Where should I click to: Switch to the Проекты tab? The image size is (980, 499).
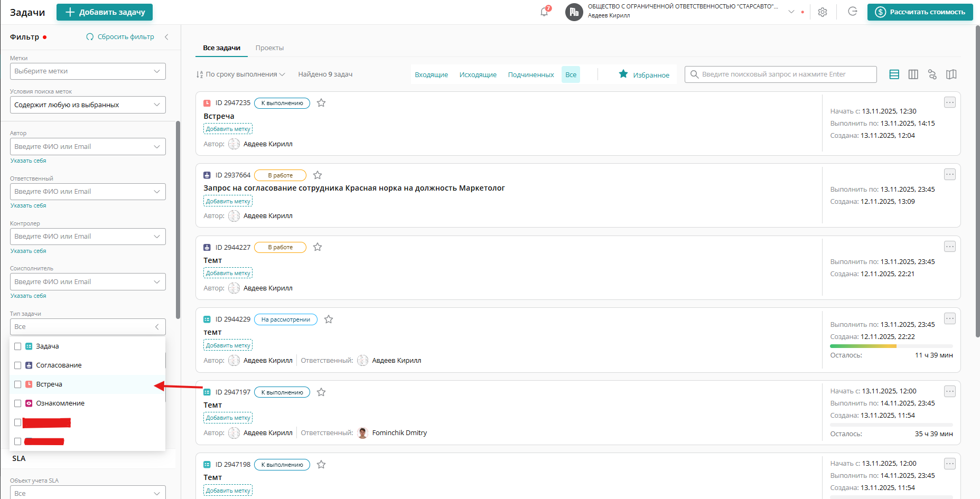(269, 48)
